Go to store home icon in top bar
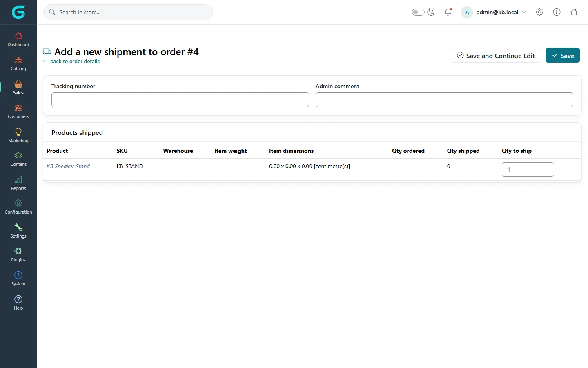Image resolution: width=588 pixels, height=368 pixels. coord(574,12)
